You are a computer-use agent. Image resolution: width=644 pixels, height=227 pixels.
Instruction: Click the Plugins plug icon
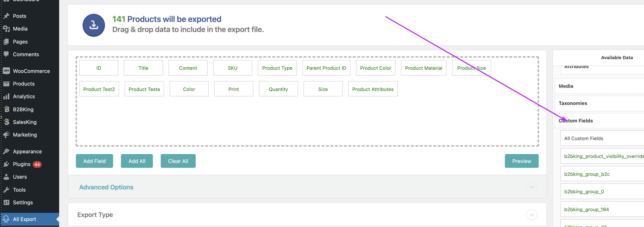pyautogui.click(x=7, y=164)
